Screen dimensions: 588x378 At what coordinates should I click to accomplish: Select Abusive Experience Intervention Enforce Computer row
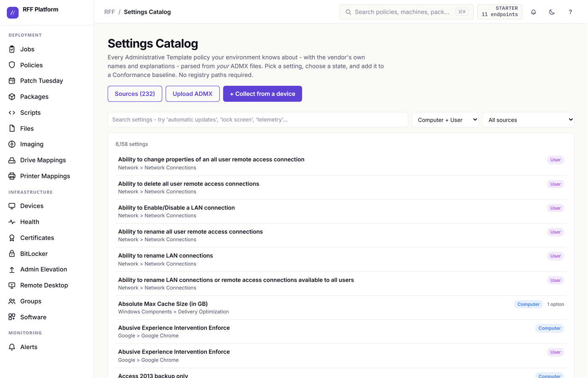(x=341, y=331)
